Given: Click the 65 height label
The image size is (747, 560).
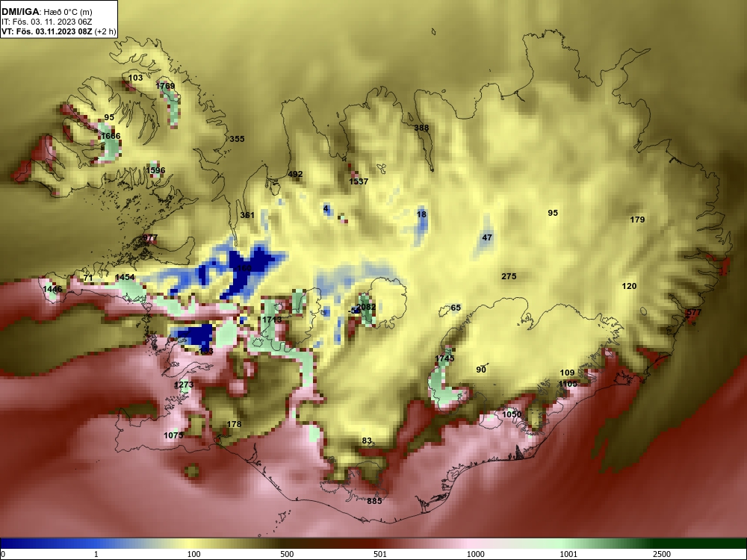Looking at the screenshot, I should pyautogui.click(x=456, y=308).
